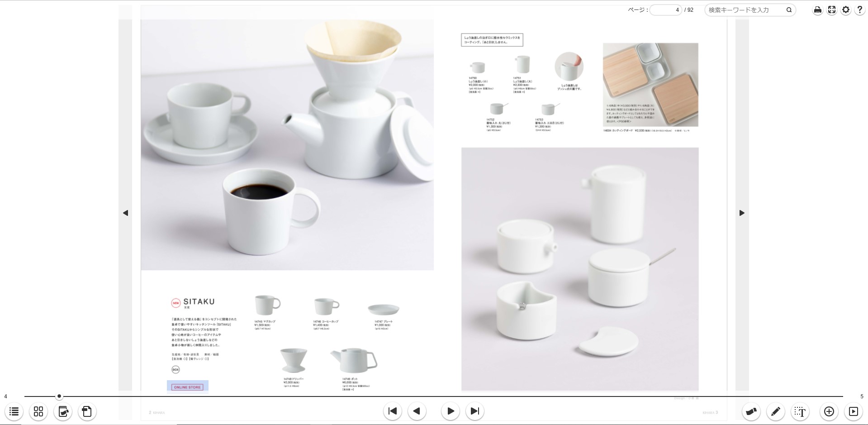Screen dimensions: 868x425
Task: Print the catalog using printer icon
Action: click(817, 10)
